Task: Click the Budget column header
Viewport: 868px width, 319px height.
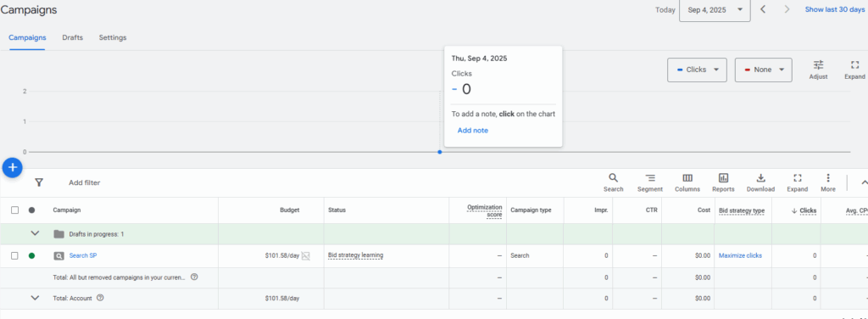Action: (x=290, y=210)
